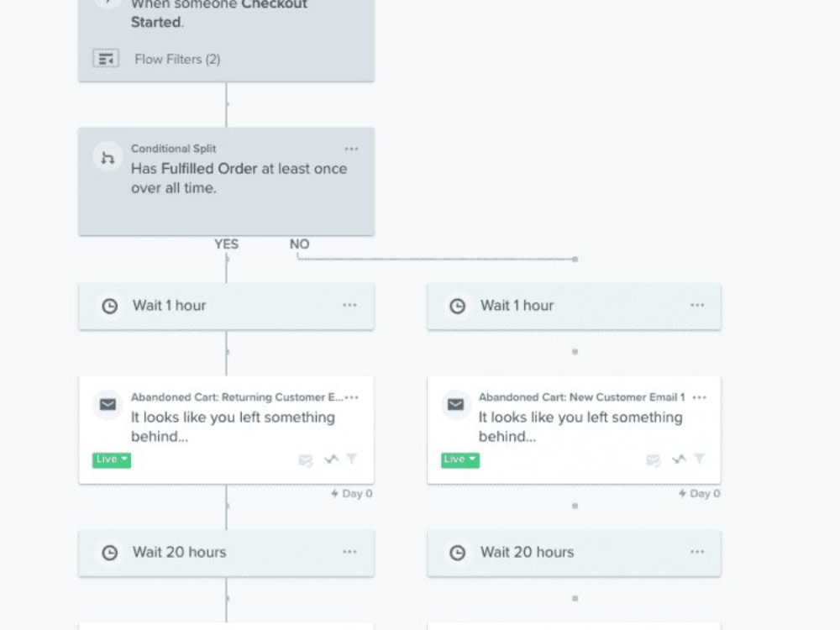Open the Live status dropdown on New Customer email
This screenshot has width=840, height=630.
[x=459, y=459]
